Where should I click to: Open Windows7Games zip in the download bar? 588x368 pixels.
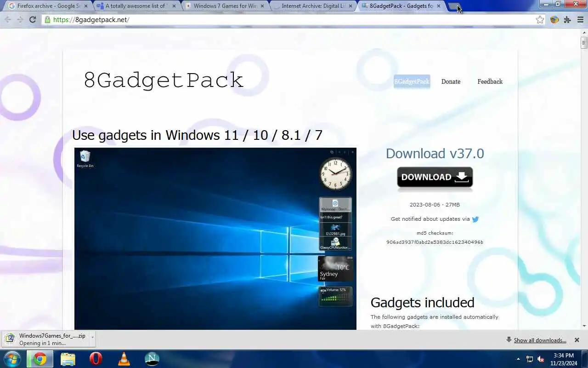(45, 339)
